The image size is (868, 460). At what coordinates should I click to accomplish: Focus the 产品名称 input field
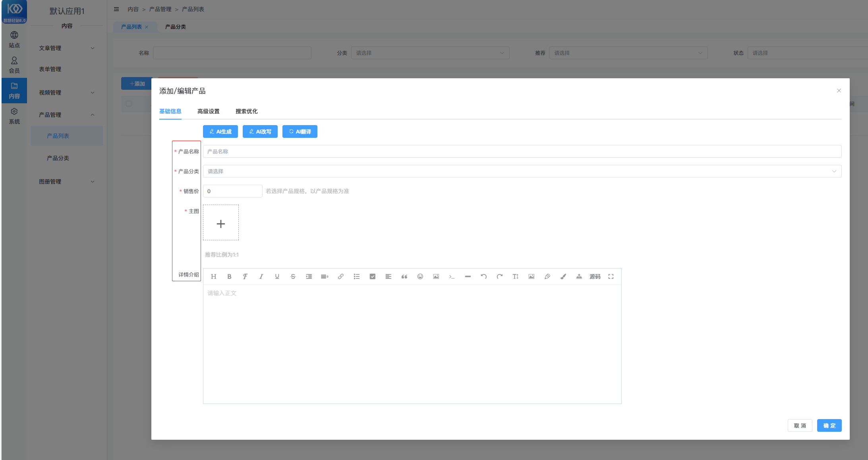point(522,151)
